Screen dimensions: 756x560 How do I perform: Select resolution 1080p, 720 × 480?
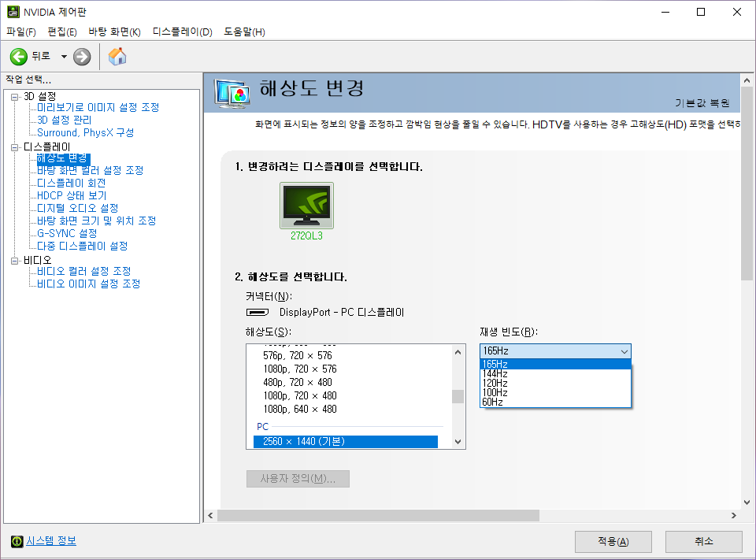pyautogui.click(x=300, y=396)
